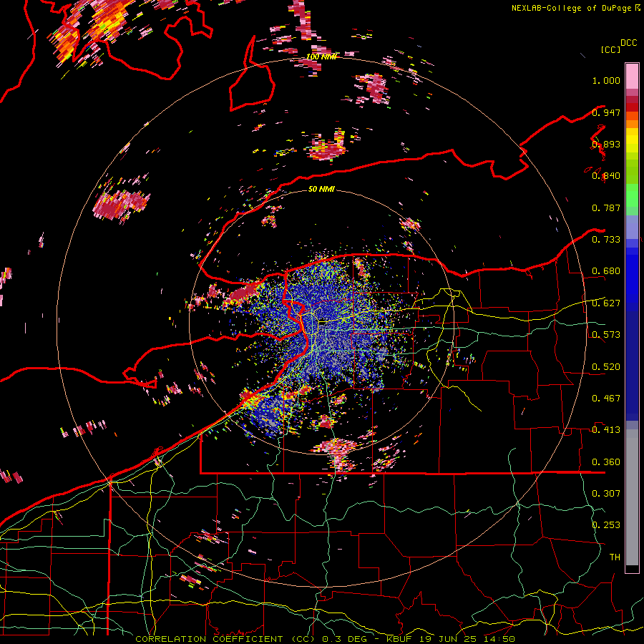Click the 0.573 legend value
644x644 pixels.
[606, 335]
